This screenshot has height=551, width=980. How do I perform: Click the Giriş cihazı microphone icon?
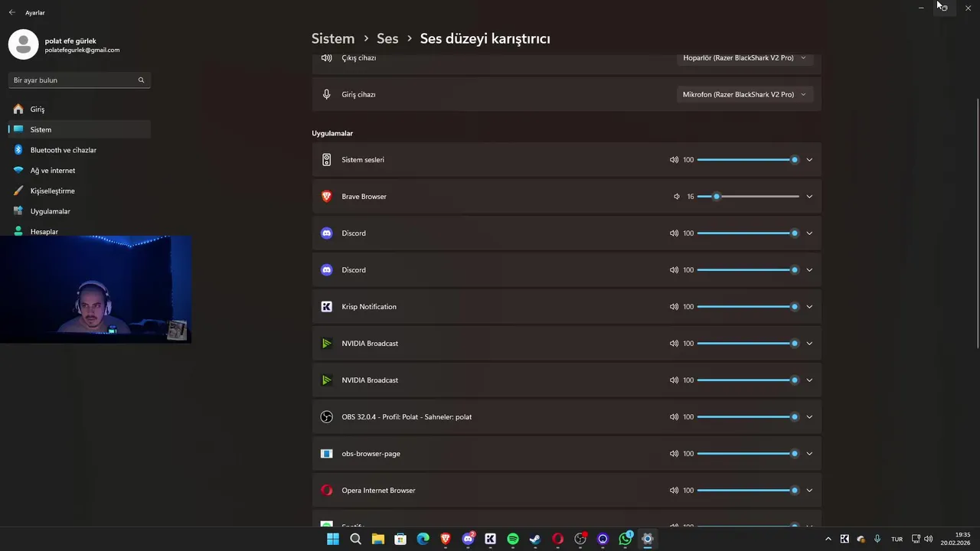tap(326, 95)
